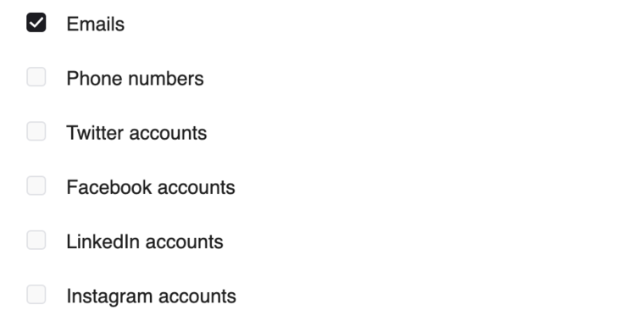Mark the empty box beside Phone numbers
Screen dimensions: 644x332
36,77
